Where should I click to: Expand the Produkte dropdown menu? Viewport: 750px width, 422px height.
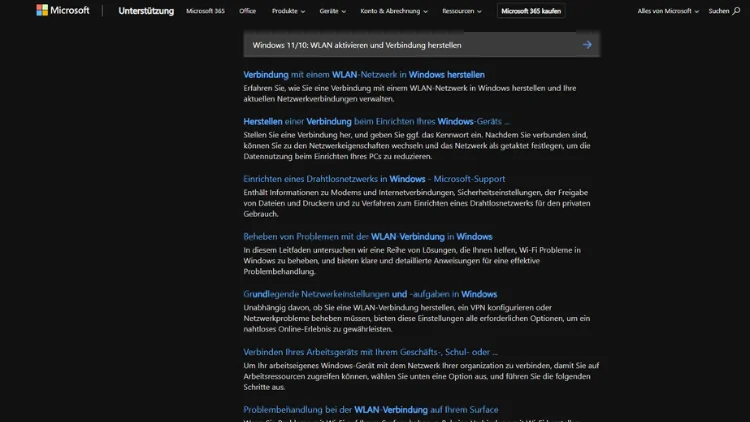pyautogui.click(x=288, y=11)
